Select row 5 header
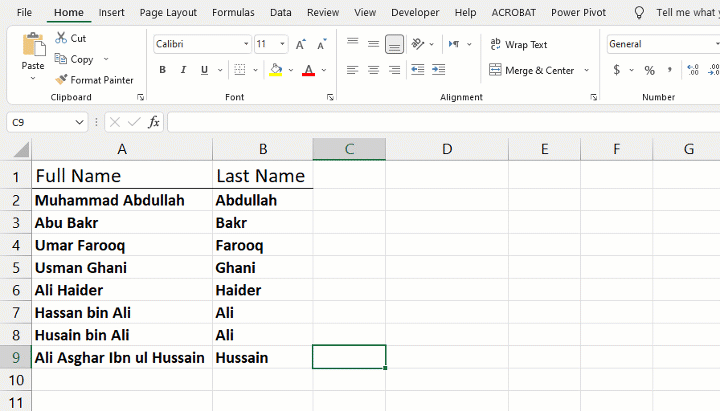This screenshot has height=411, width=720. pyautogui.click(x=16, y=268)
